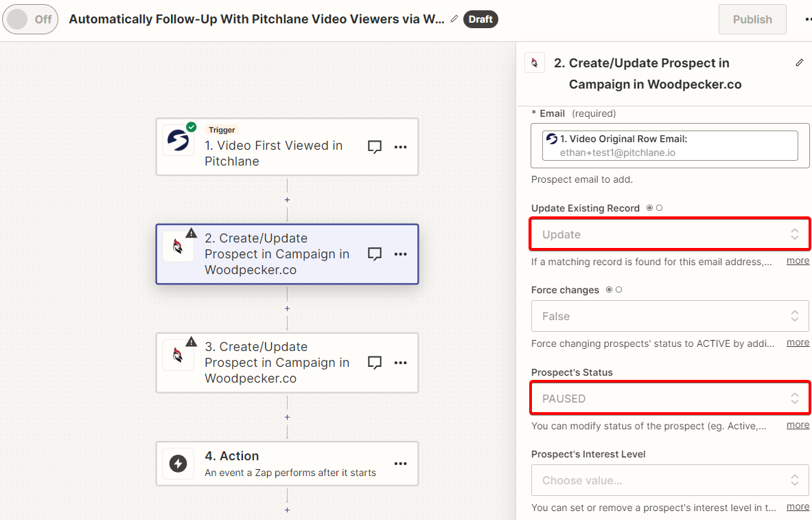Click more link under Prospect's Status
Image resolution: width=812 pixels, height=520 pixels.
click(798, 425)
